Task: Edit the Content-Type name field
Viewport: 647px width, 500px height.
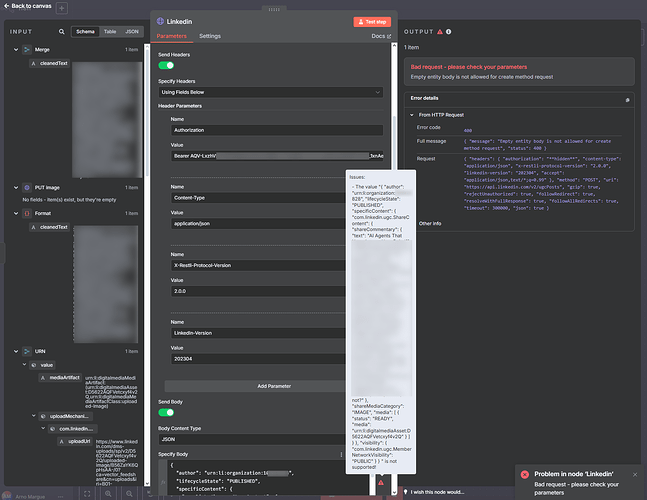Action: pyautogui.click(x=258, y=198)
